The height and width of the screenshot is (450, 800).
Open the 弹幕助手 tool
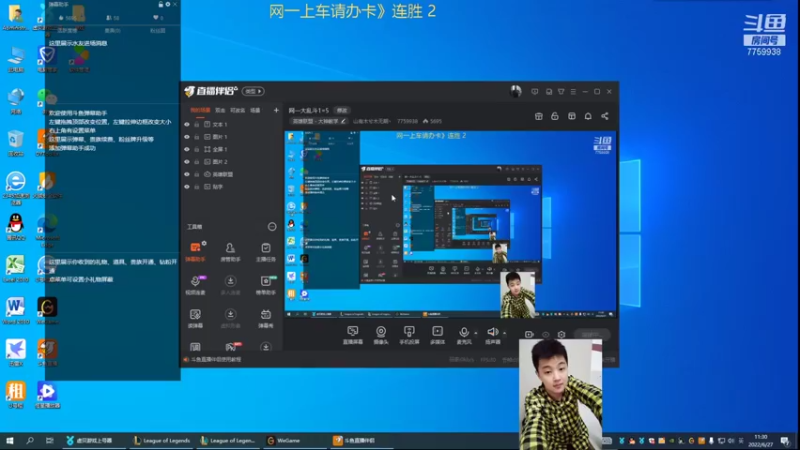pyautogui.click(x=195, y=252)
